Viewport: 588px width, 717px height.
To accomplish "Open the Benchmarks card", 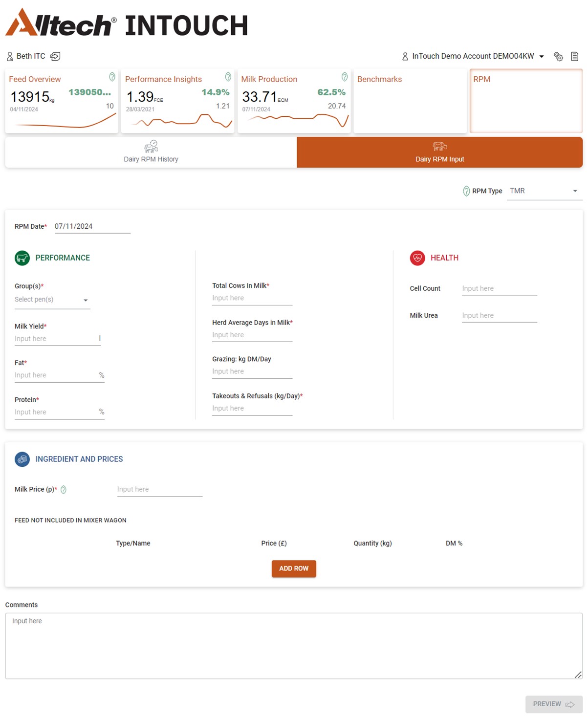I will coord(410,101).
